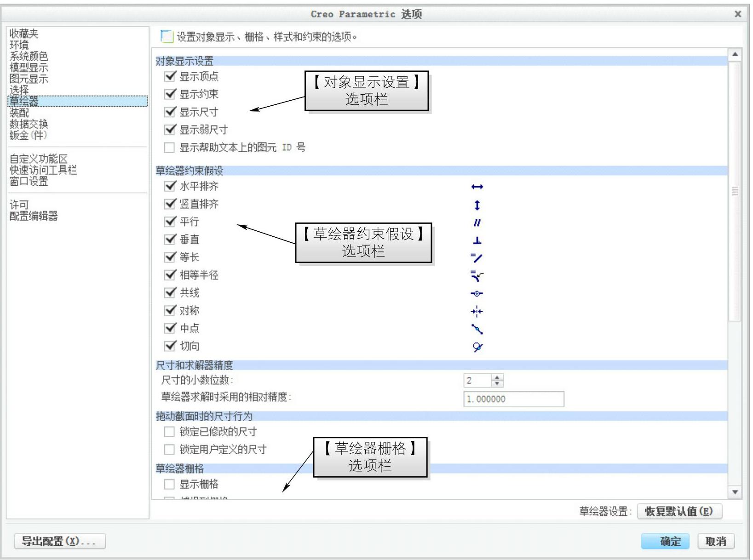Open 配置编辑器 page
Viewport: 753px width, 560px height.
click(x=34, y=216)
